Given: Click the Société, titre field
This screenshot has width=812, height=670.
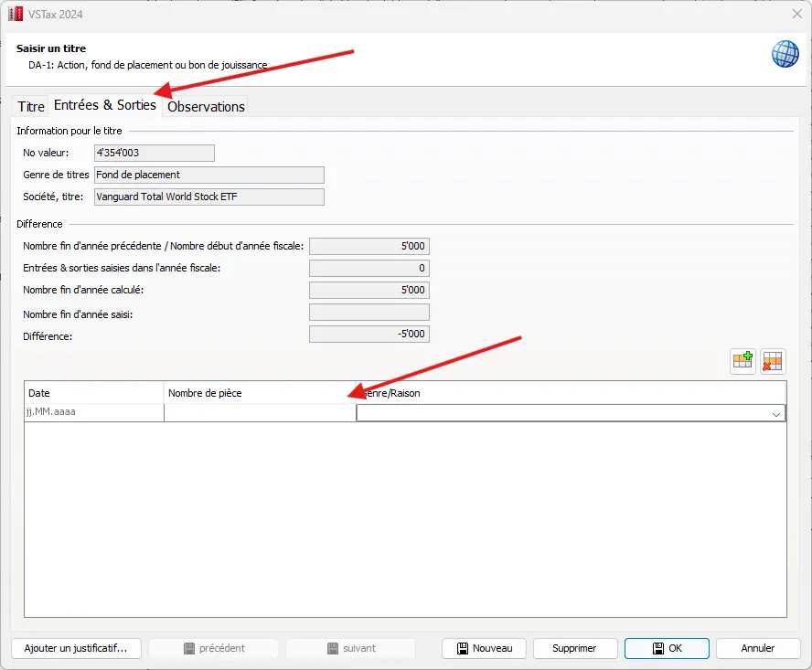Looking at the screenshot, I should [x=209, y=197].
